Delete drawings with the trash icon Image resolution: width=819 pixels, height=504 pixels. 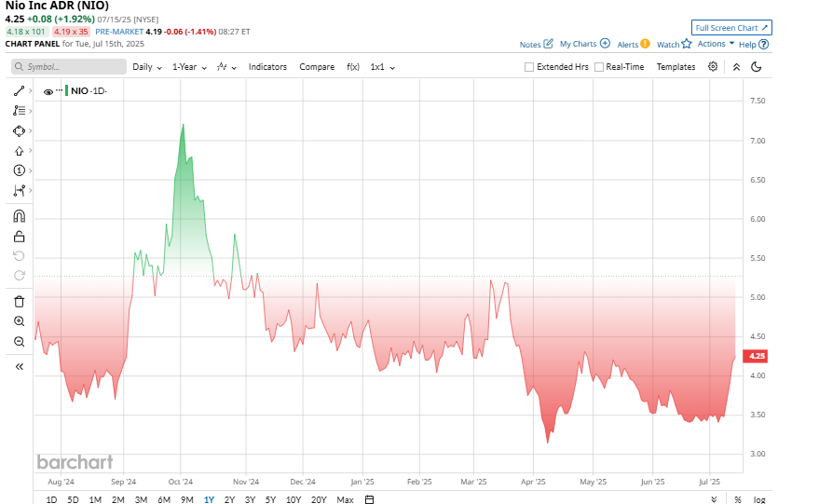(19, 301)
